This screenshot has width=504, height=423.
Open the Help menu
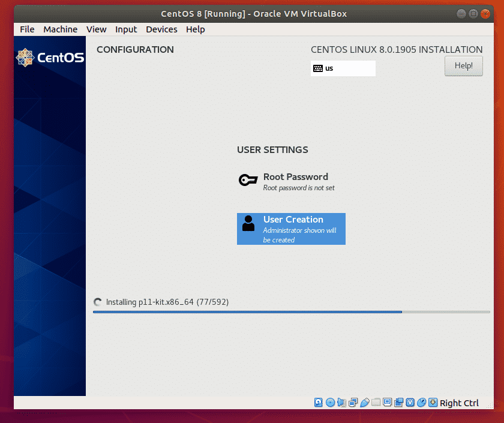[196, 29]
